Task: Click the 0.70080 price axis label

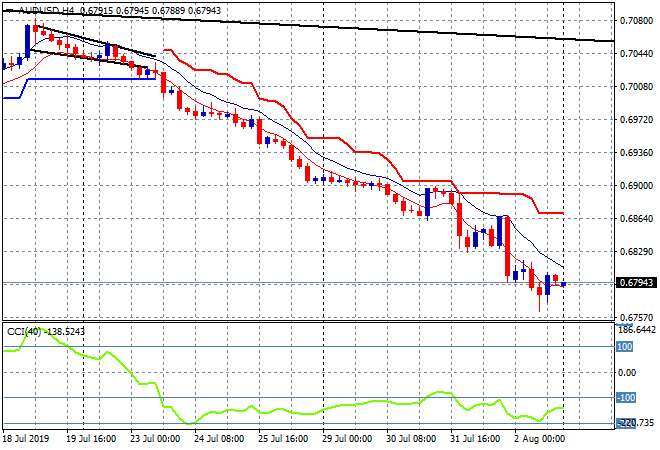Action: tap(636, 87)
